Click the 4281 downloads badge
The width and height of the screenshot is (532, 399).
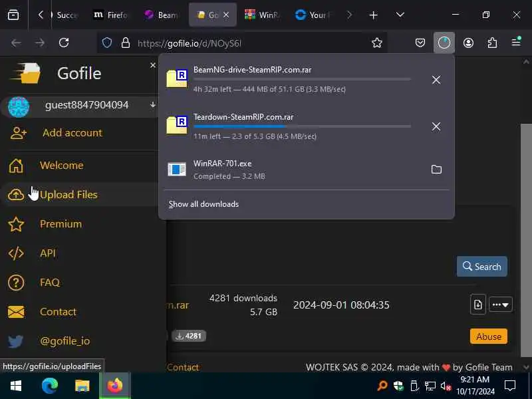tap(189, 336)
